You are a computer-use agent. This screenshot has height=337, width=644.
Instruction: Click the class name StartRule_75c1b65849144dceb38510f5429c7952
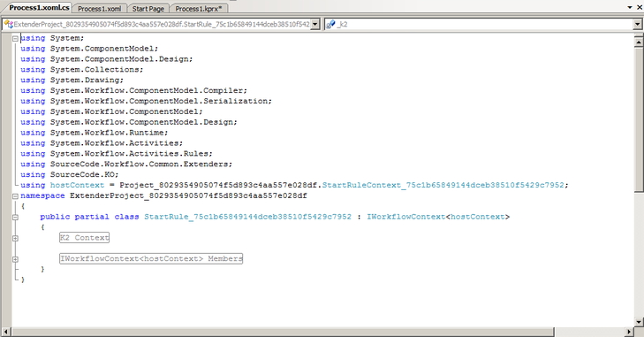pos(247,217)
